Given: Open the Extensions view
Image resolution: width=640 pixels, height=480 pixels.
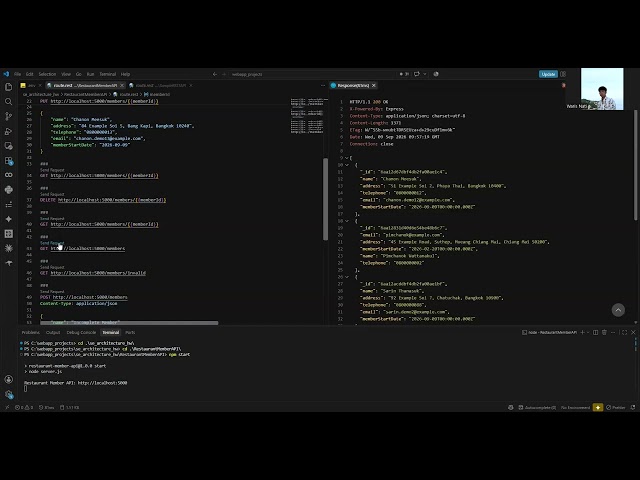Looking at the screenshot, I should tap(9, 160).
